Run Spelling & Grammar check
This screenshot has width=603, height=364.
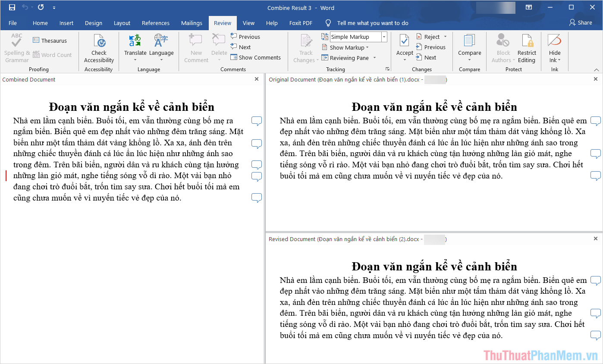coord(16,47)
